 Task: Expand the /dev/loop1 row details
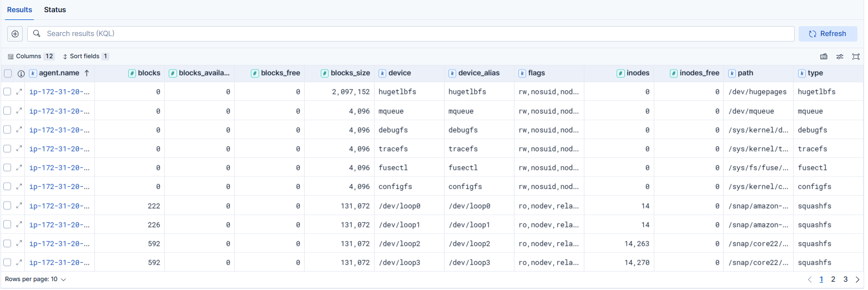pyautogui.click(x=19, y=225)
